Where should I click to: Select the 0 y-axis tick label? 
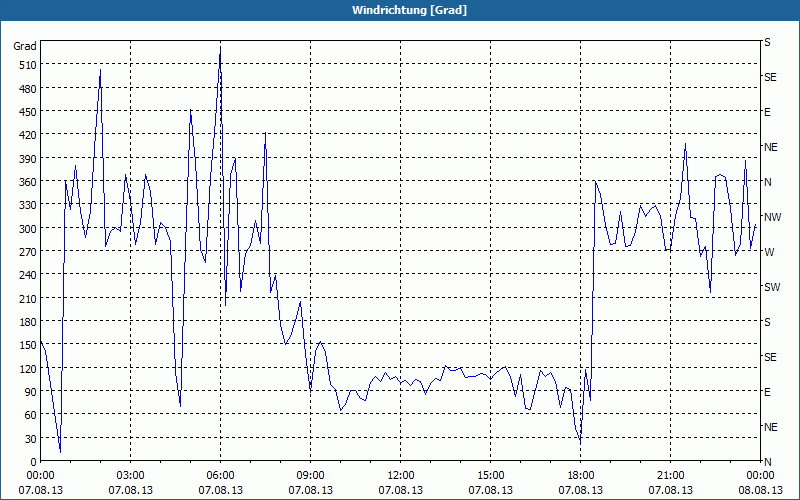coord(34,462)
